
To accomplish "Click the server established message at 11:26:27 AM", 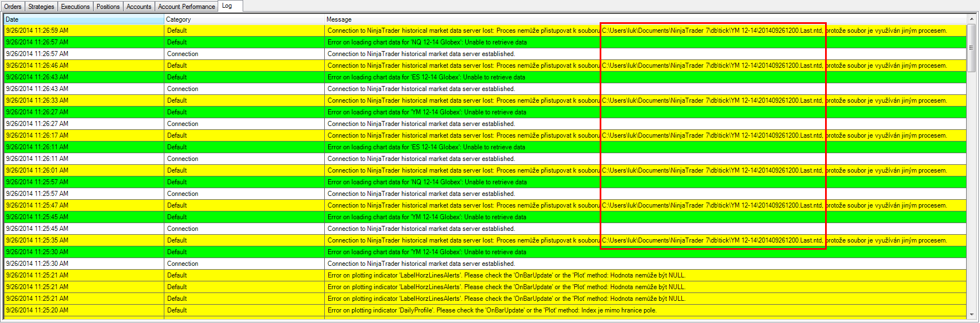I will coord(645,124).
